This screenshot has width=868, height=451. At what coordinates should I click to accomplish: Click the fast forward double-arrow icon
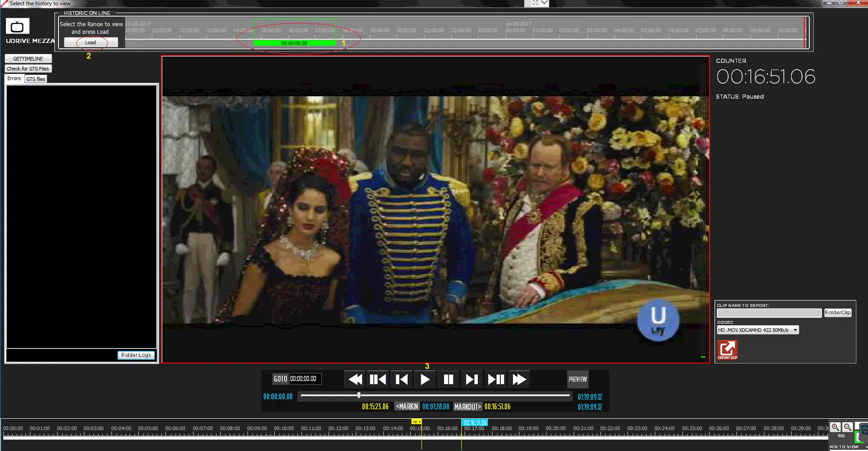(x=519, y=379)
